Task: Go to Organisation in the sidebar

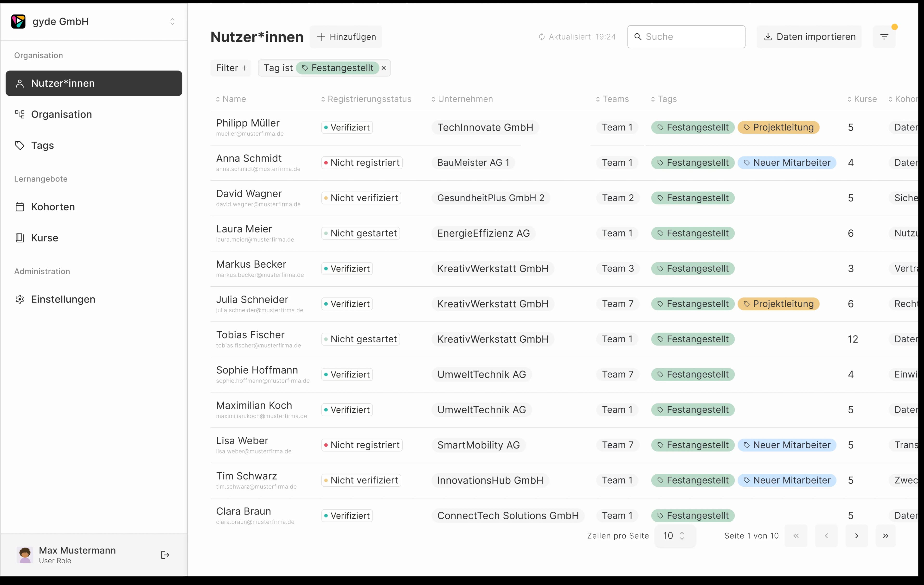Action: (x=94, y=114)
